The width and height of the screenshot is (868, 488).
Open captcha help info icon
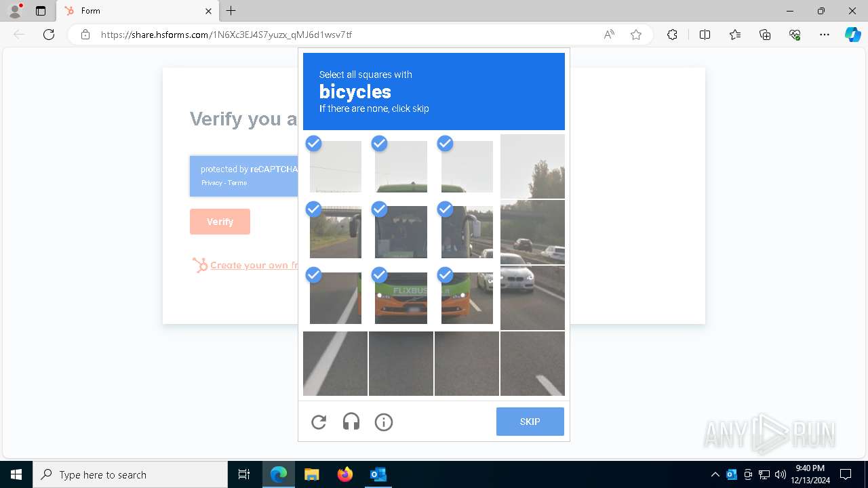[x=384, y=422]
